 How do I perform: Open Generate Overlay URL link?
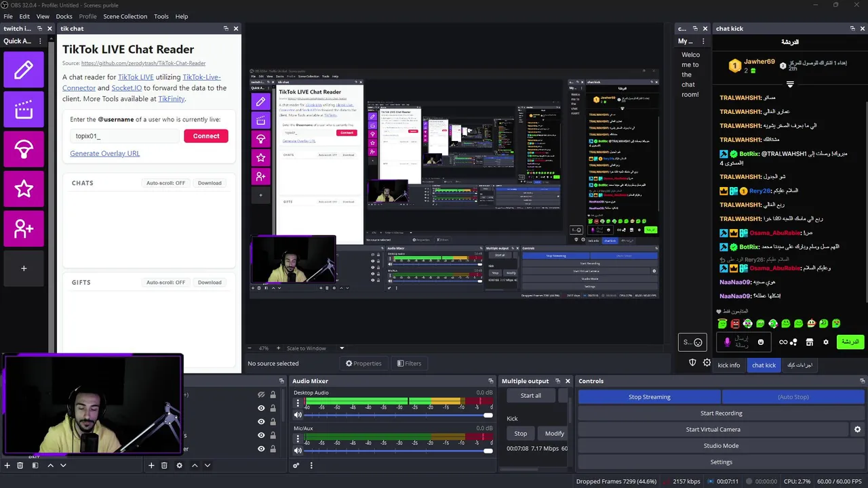105,153
